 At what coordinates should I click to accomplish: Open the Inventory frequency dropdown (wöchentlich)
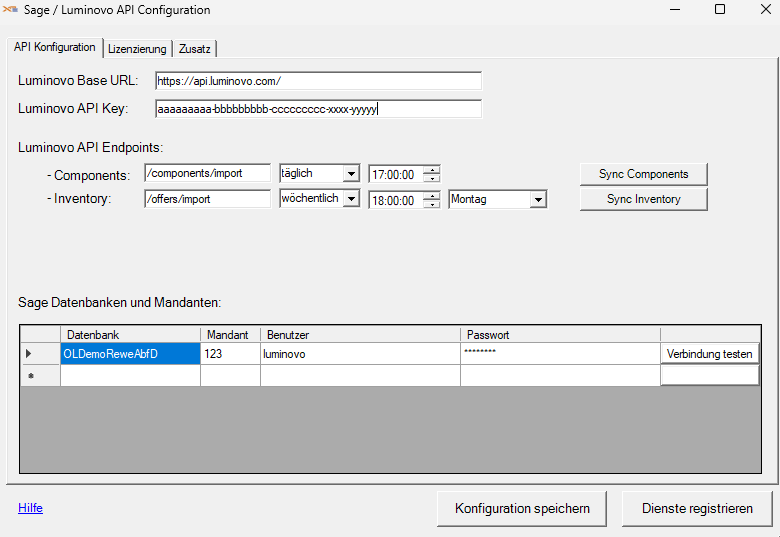[x=350, y=199]
